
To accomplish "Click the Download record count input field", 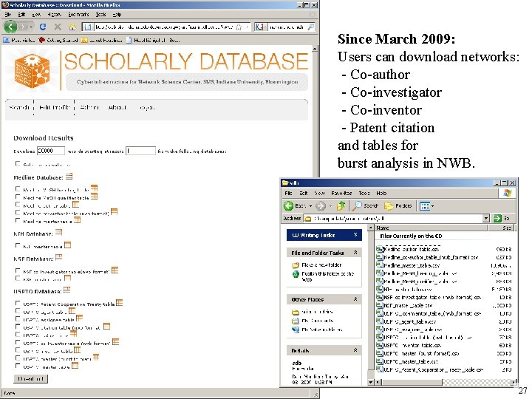I will [50, 151].
